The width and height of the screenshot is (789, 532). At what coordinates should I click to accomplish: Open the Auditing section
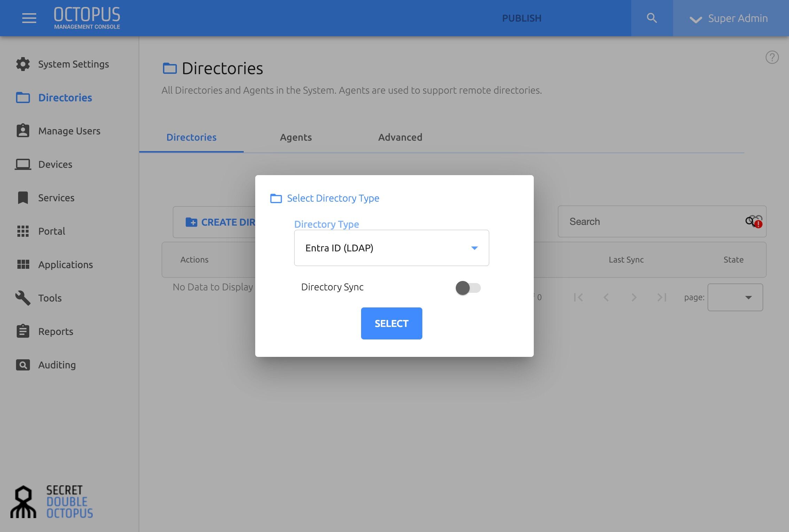[57, 365]
